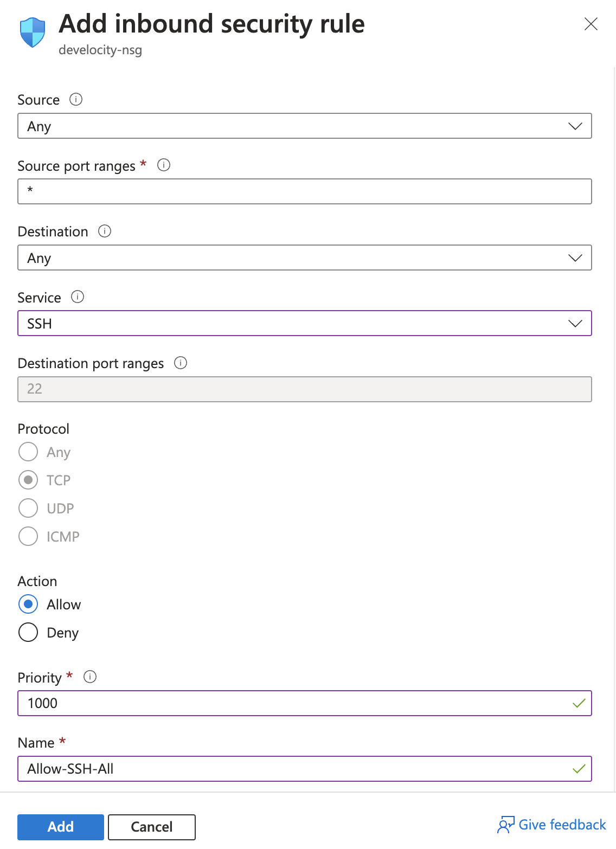The height and width of the screenshot is (849, 616).
Task: Click the info icon beside Source port ranges
Action: click(x=164, y=165)
